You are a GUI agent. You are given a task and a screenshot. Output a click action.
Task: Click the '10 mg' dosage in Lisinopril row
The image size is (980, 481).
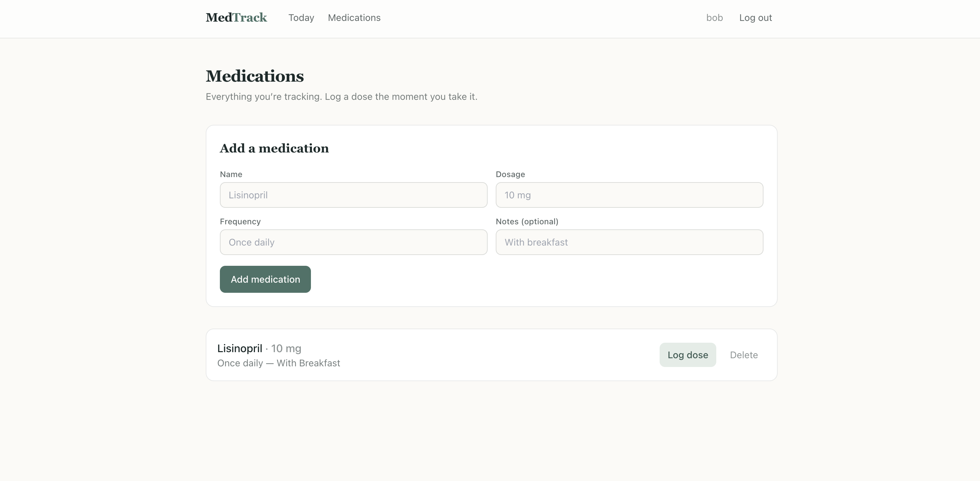[286, 348]
